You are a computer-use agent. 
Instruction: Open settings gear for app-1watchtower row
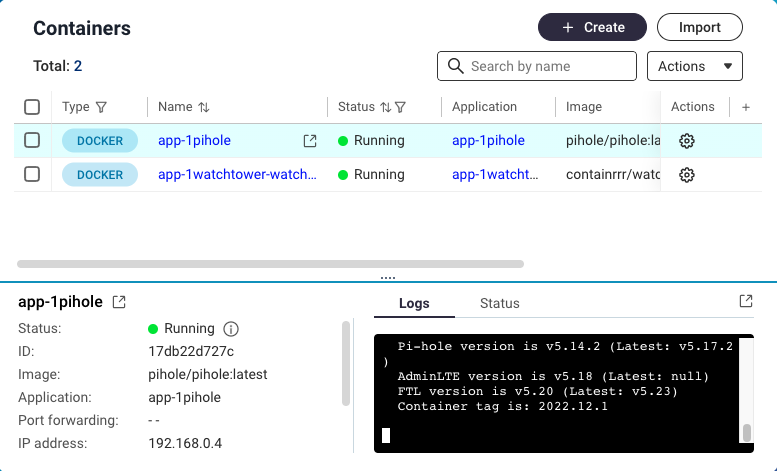coord(686,175)
